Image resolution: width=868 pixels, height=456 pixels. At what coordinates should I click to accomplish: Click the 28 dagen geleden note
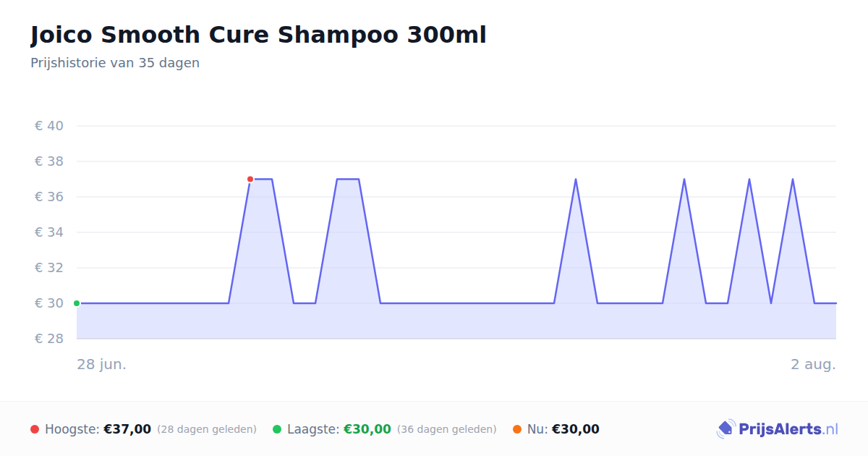(207, 429)
